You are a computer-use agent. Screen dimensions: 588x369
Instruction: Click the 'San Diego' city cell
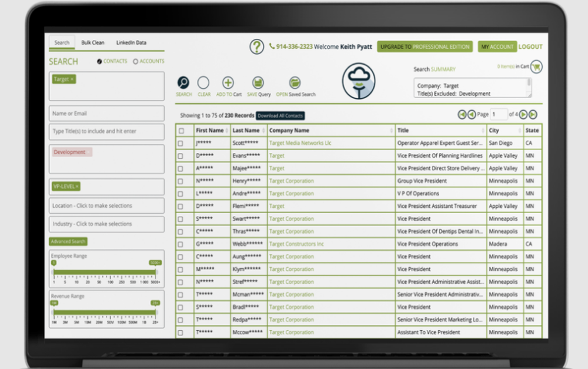[505, 143]
